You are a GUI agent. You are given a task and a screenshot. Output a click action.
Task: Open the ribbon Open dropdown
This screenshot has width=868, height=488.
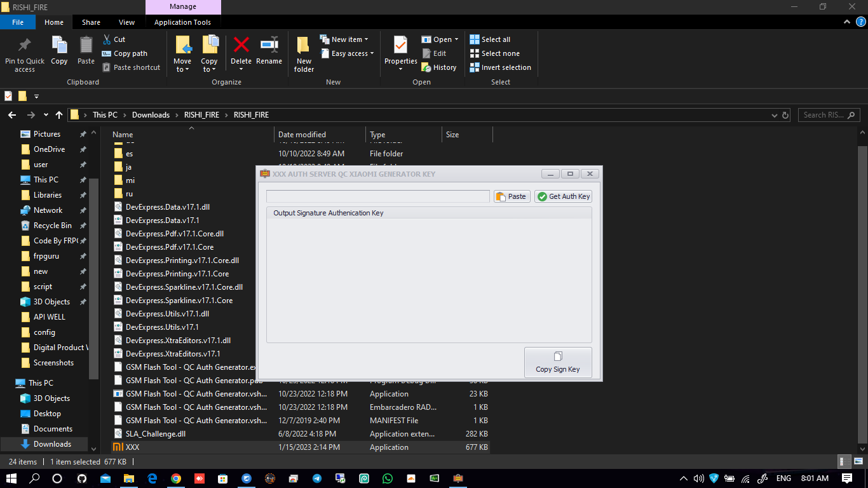(440, 39)
